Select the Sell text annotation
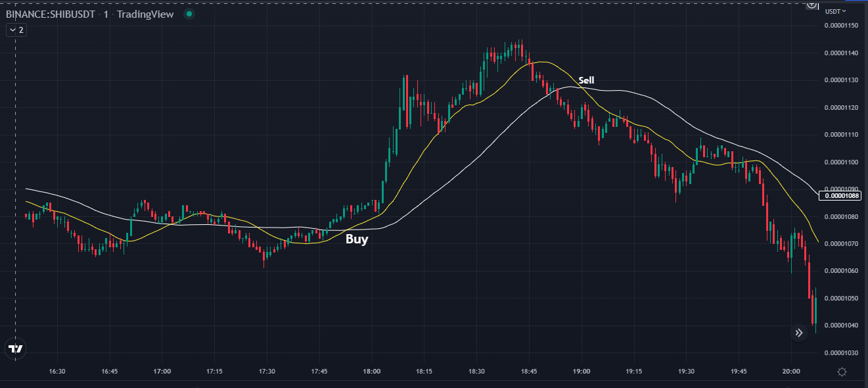The image size is (868, 388). tap(586, 80)
